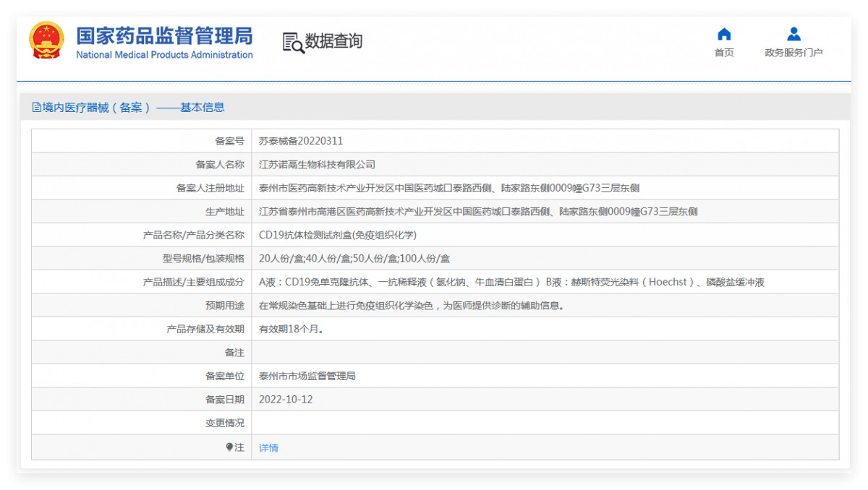Click the 备案号 label cell
The image size is (868, 490).
tap(142, 141)
